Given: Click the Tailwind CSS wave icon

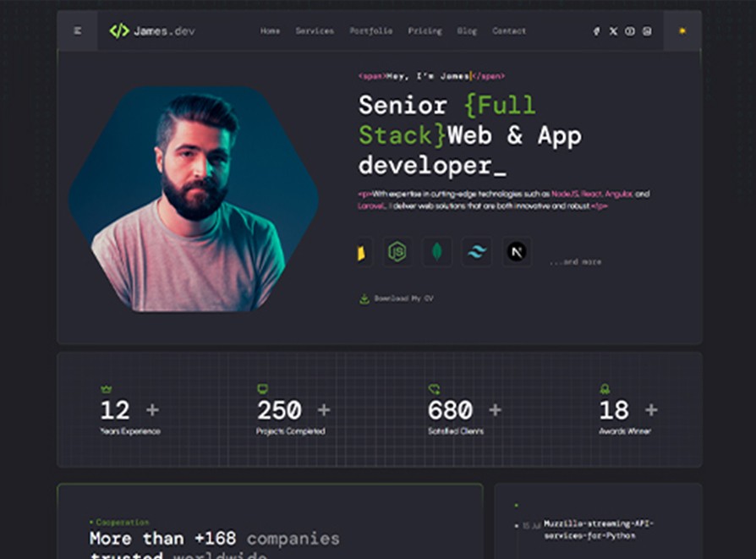Looking at the screenshot, I should 477,251.
